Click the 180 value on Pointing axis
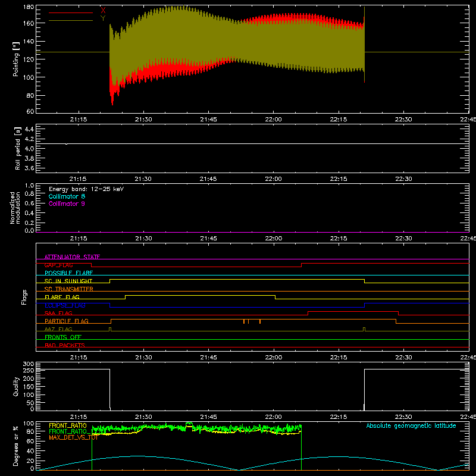 coord(29,7)
